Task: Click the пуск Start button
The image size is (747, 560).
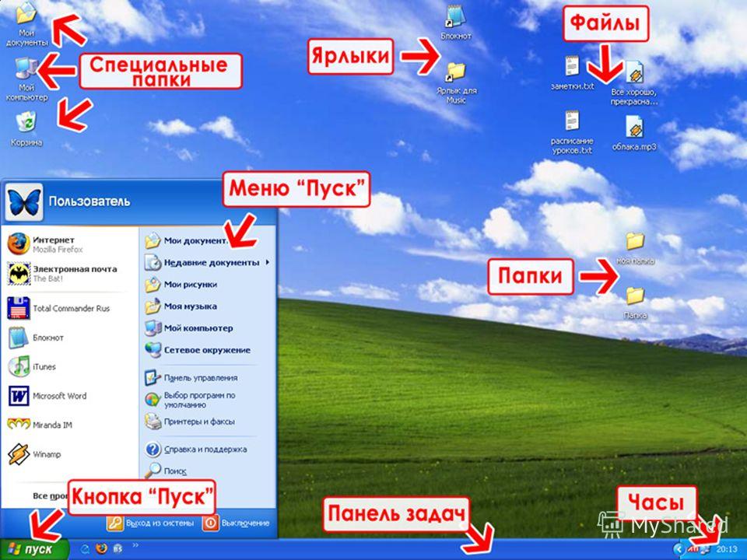Action: tap(34, 550)
